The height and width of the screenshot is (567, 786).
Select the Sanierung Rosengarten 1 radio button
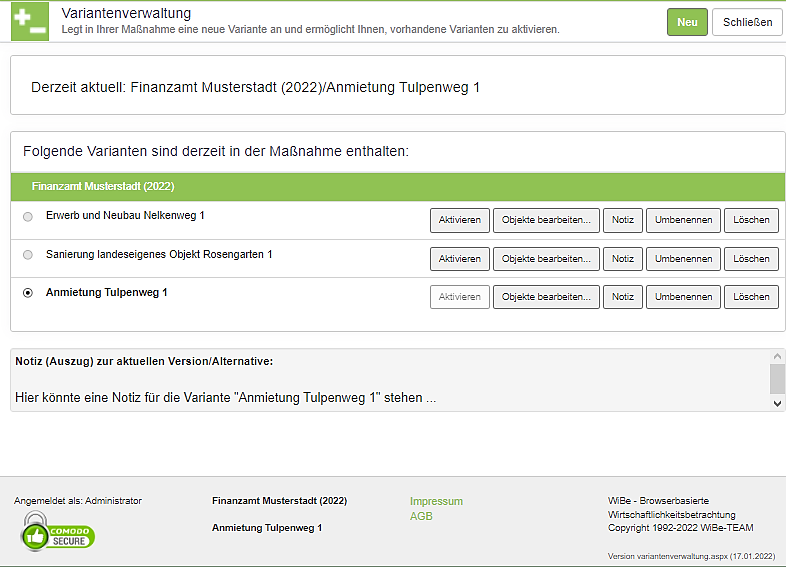(28, 255)
